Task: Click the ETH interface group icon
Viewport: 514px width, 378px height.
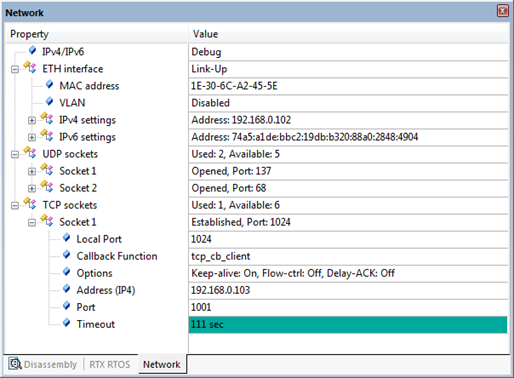Action: 30,67
